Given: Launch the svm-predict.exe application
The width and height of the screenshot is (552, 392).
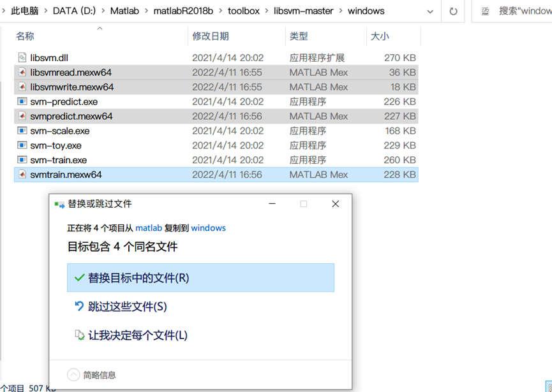Looking at the screenshot, I should [61, 101].
